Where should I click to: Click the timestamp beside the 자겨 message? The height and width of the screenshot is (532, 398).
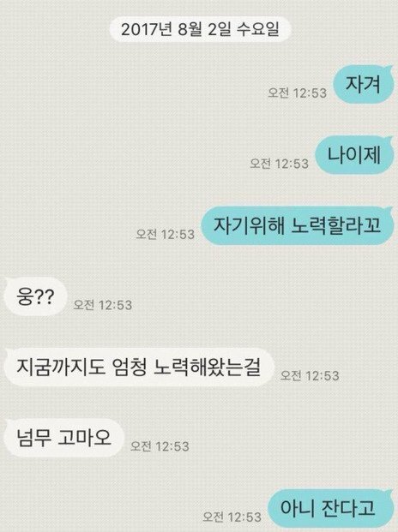[x=297, y=93]
